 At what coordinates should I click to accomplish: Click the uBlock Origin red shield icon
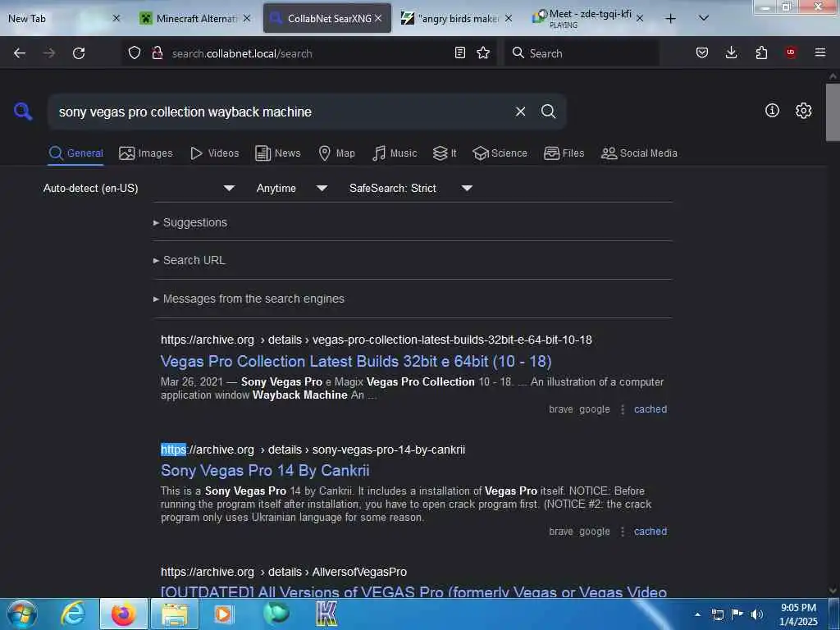[791, 52]
